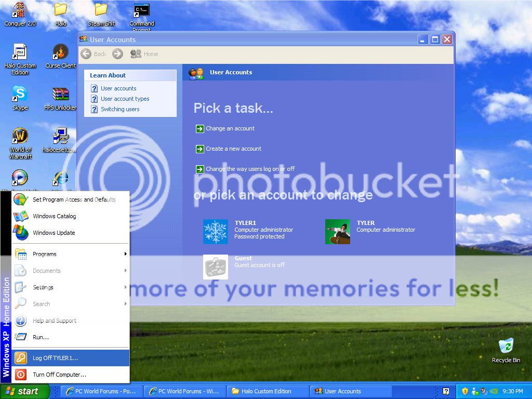The image size is (532, 399).
Task: Open the Curse Client desktop icon
Action: [60, 52]
